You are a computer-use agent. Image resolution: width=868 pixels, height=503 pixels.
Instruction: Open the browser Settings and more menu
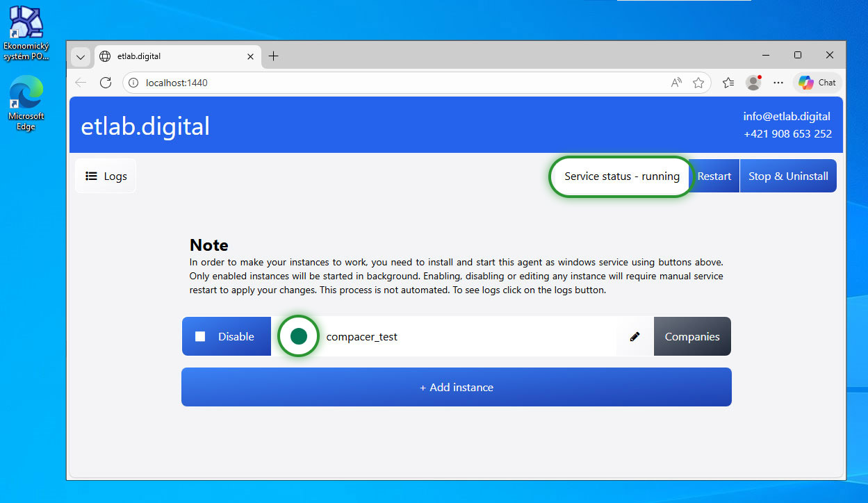pyautogui.click(x=778, y=83)
